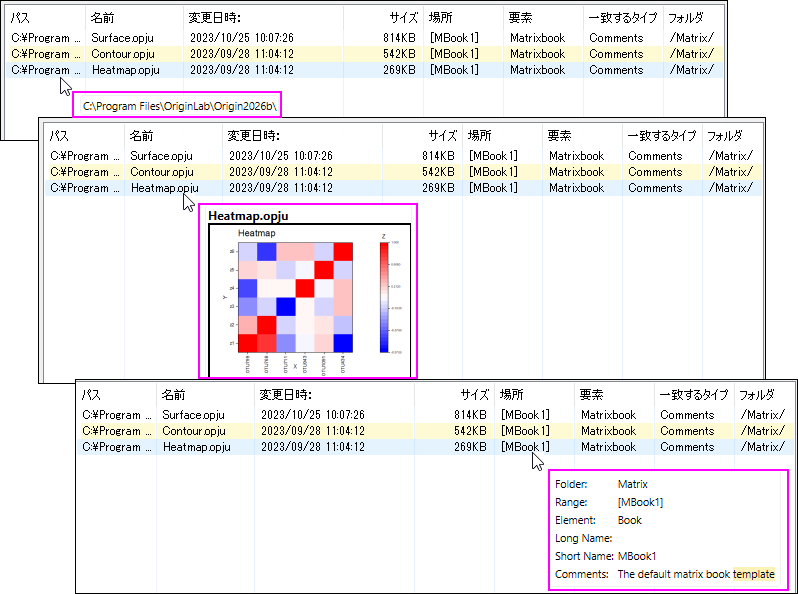Click Heatmap row's /Matrix/ cell in top panel
Image resolution: width=798 pixels, height=594 pixels.
(692, 70)
